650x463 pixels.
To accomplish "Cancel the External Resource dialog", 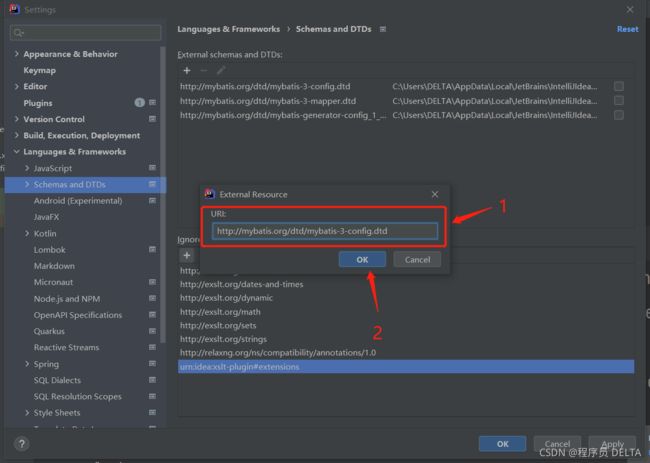I will tap(417, 259).
